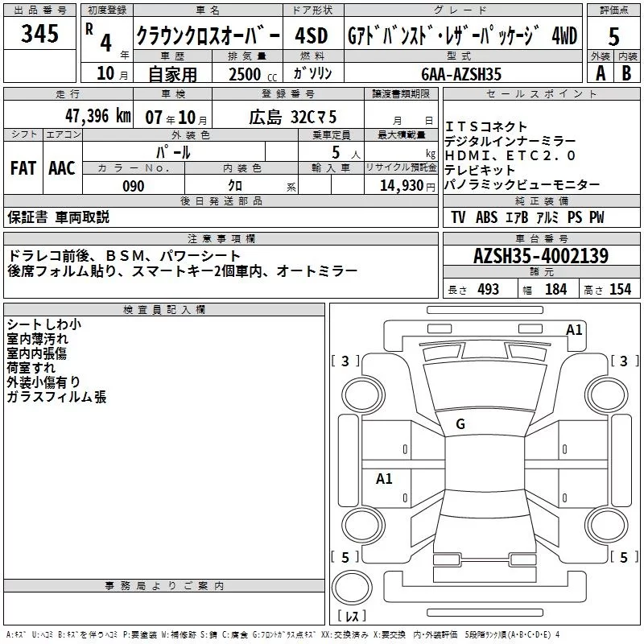Select the A1 mark on the front bumper
This screenshot has height=644, width=644.
574,330
